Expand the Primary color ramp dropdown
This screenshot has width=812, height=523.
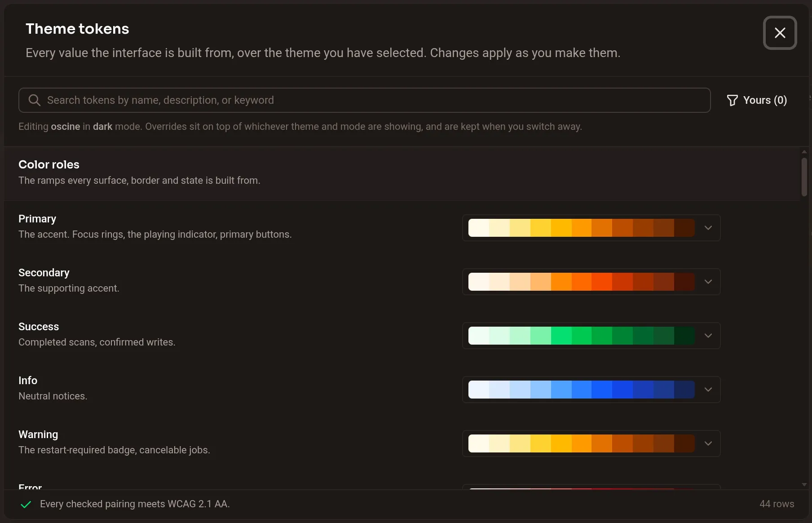click(x=708, y=228)
